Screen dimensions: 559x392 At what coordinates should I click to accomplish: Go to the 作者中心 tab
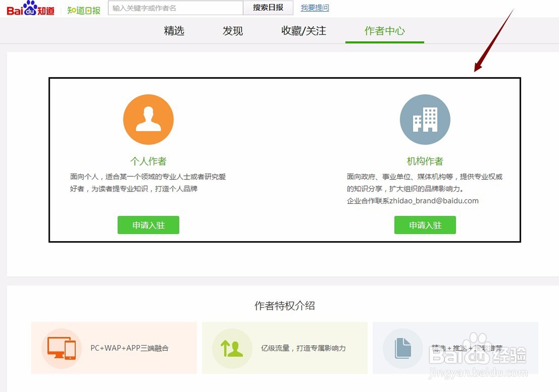point(384,31)
